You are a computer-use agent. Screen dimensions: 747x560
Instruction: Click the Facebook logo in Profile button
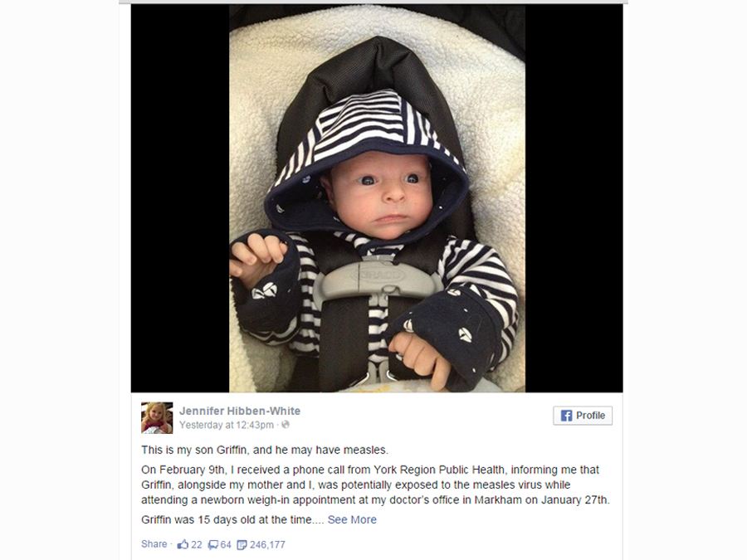point(566,416)
